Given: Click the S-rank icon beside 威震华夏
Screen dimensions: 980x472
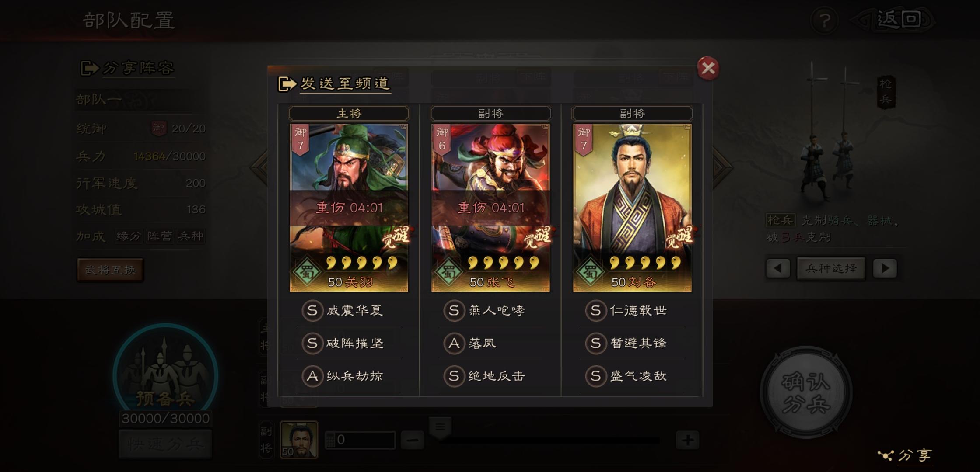Looking at the screenshot, I should tap(312, 311).
